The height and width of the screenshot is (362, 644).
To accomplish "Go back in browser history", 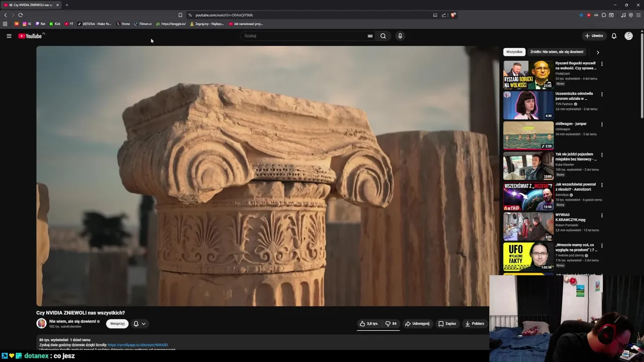I will coord(6,15).
